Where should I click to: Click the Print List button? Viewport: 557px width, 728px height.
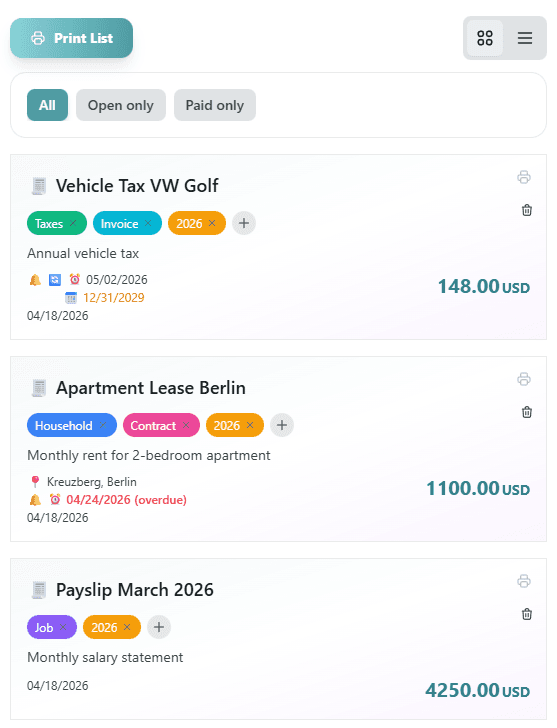tap(71, 38)
